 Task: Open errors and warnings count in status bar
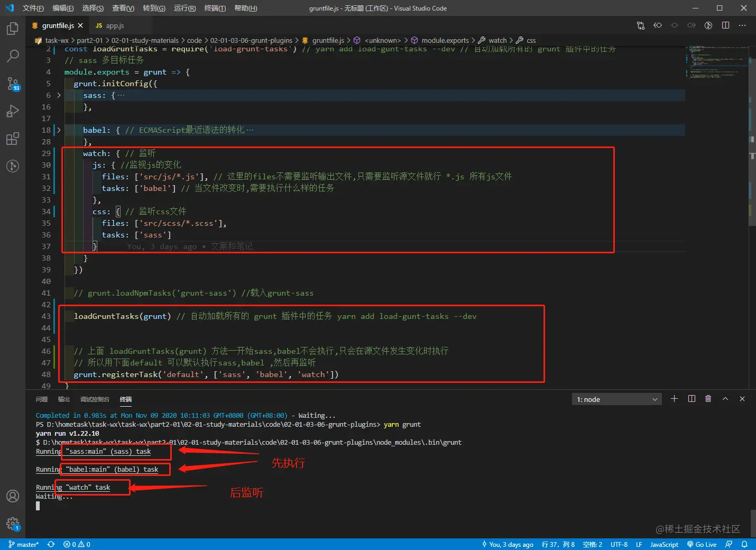77,544
